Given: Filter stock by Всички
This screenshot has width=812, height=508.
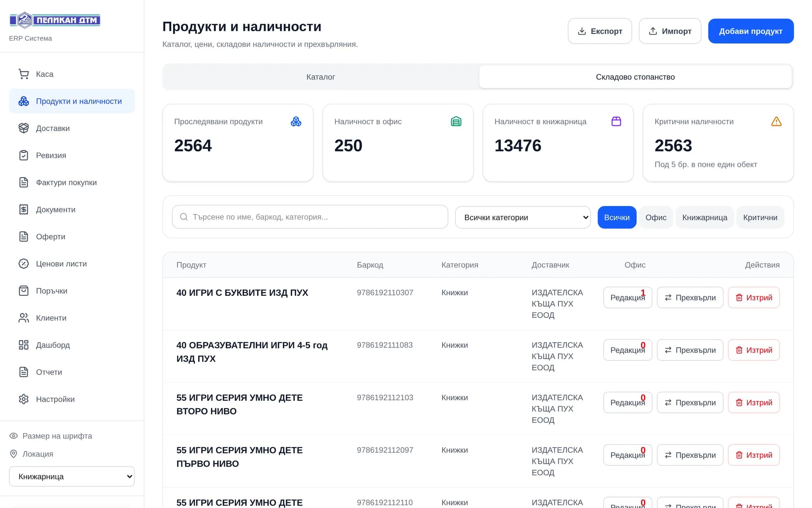Looking at the screenshot, I should 617,217.
